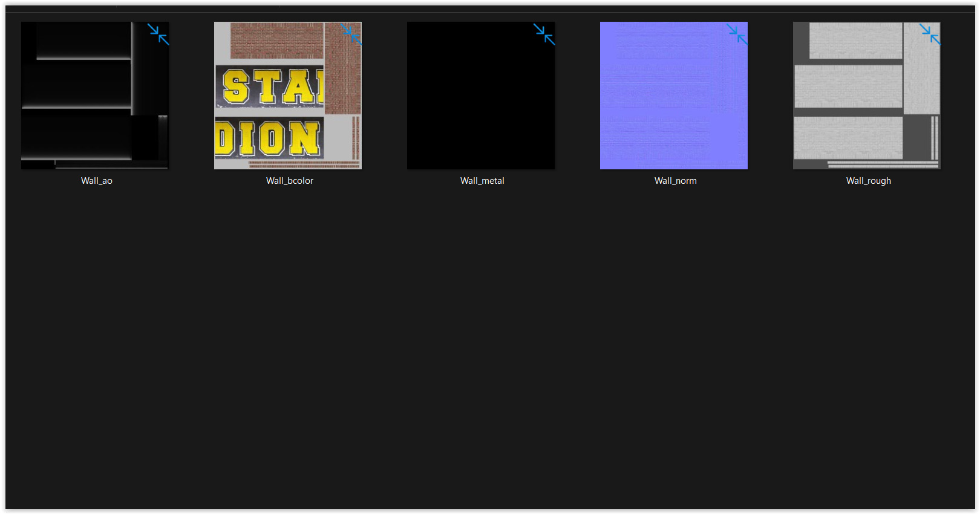The image size is (980, 514).
Task: Select the black Wall_metal thumbnail
Action: click(481, 96)
